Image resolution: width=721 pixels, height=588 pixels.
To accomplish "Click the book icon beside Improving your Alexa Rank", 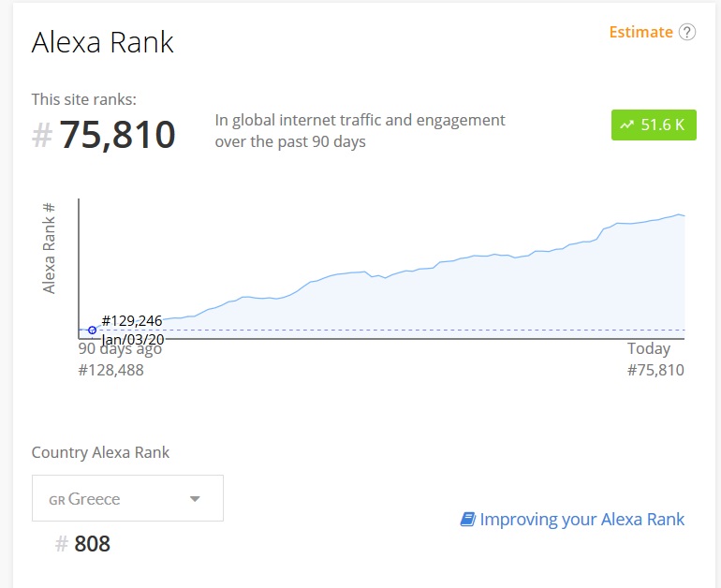I will 467,520.
